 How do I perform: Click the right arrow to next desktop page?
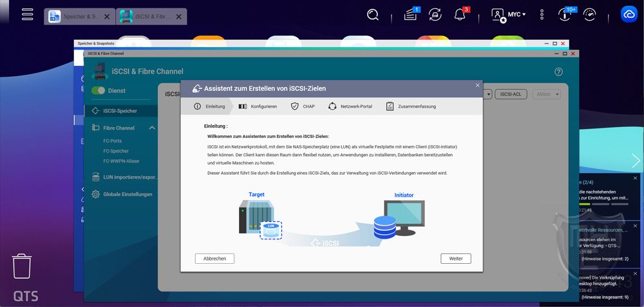636,161
